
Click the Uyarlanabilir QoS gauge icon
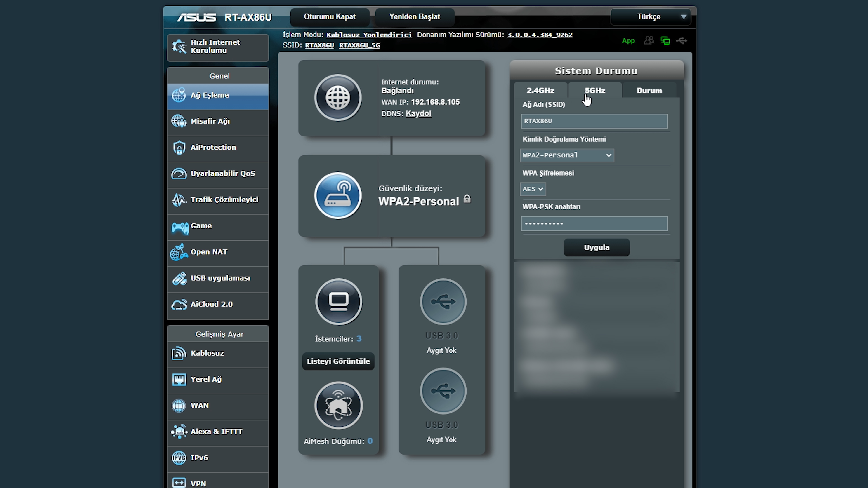[179, 174]
